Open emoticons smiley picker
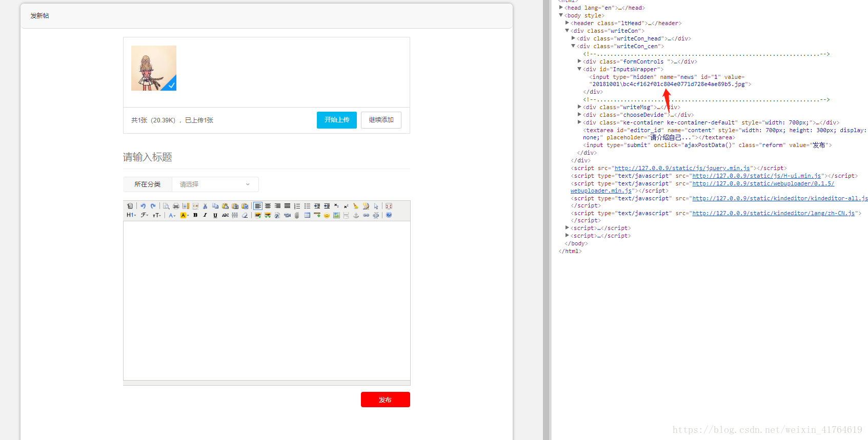The width and height of the screenshot is (868, 440). click(x=327, y=215)
